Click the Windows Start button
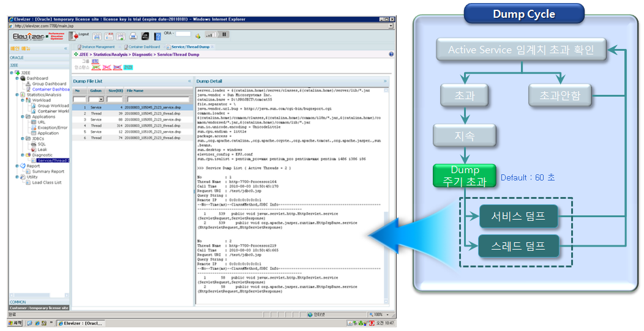The image size is (644, 331). pos(15,323)
